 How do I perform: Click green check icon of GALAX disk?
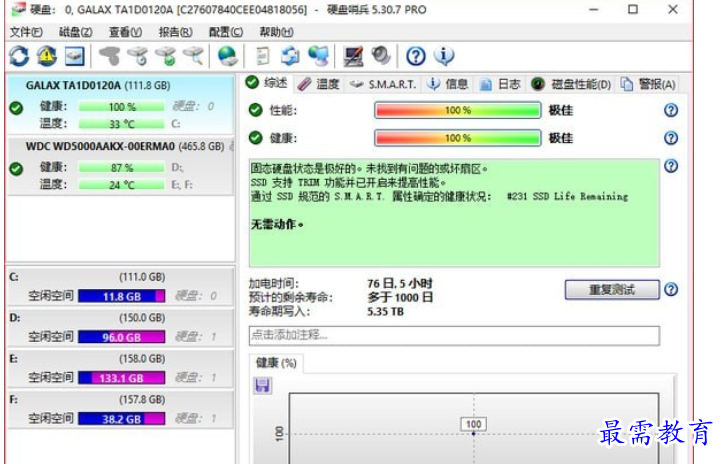click(x=16, y=108)
